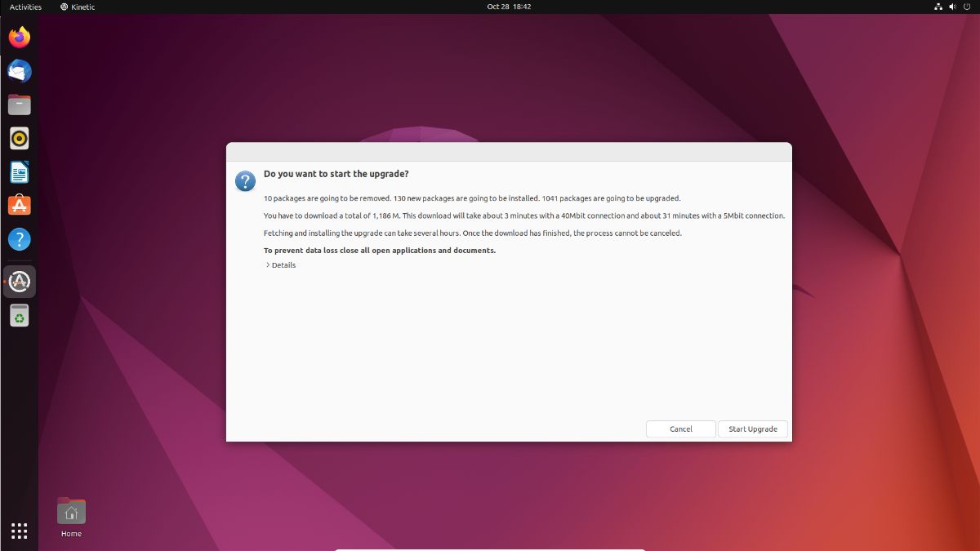Open the network indicator in the top bar
The image size is (980, 551).
(x=938, y=7)
